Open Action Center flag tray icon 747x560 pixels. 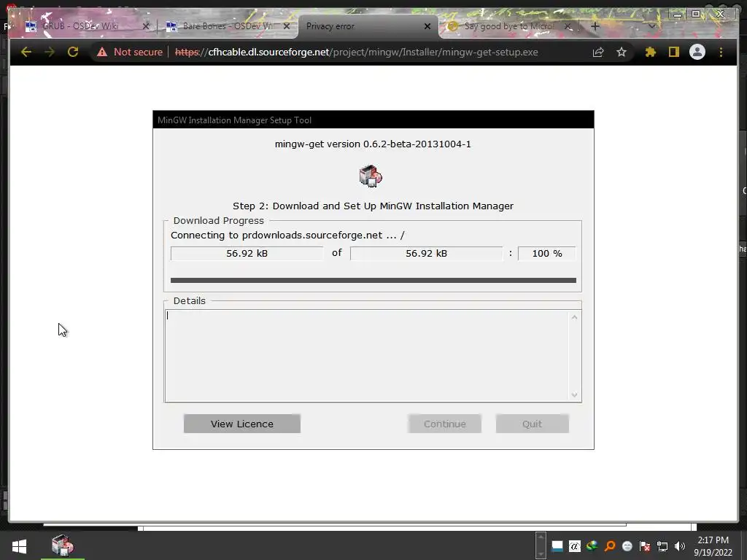(645, 546)
